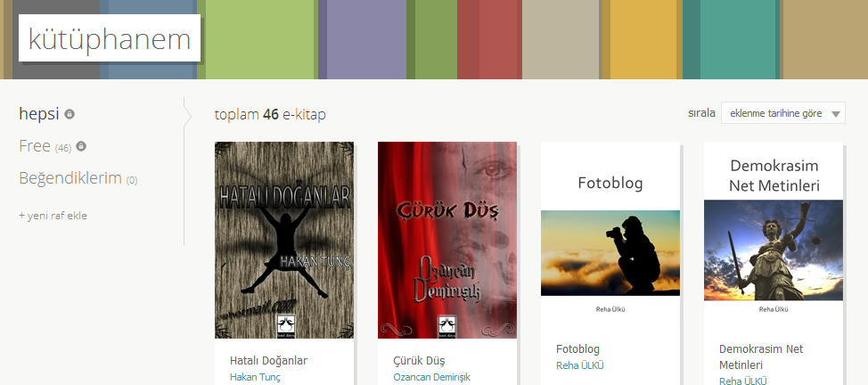
Task: Add a shelf with + yeni raf ekle
Action: pos(53,216)
